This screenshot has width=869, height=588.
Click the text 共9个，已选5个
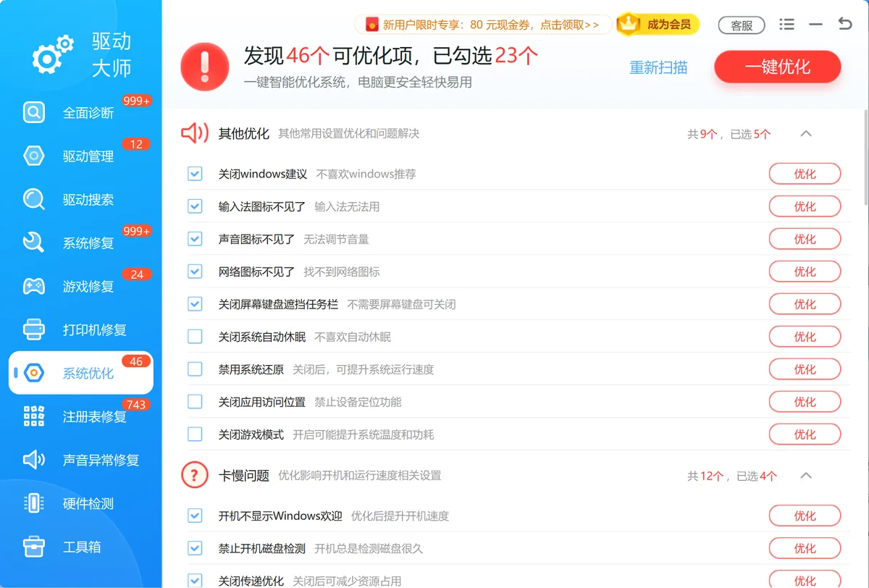729,134
